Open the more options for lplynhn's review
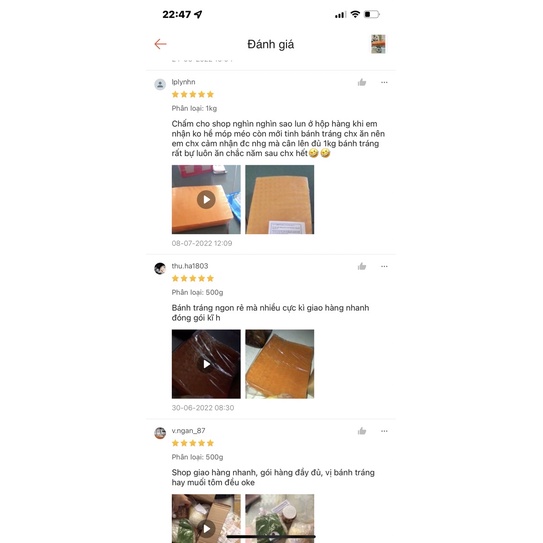 [384, 82]
